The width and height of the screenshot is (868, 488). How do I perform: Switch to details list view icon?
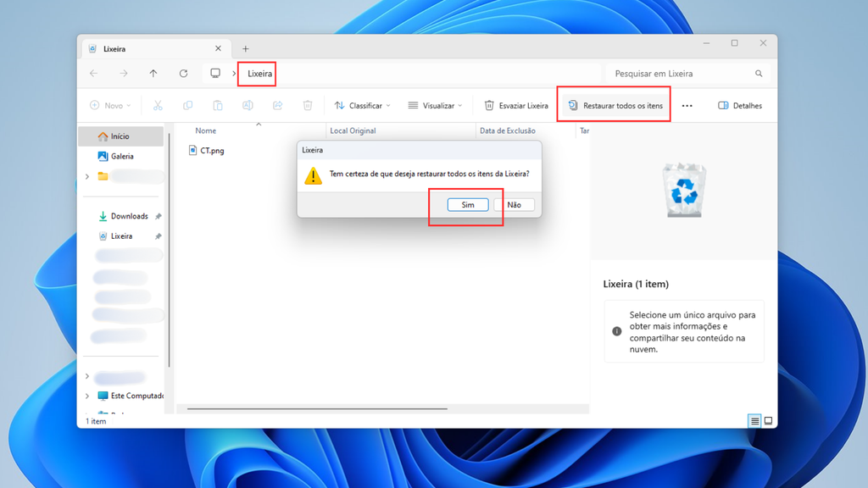click(x=754, y=421)
